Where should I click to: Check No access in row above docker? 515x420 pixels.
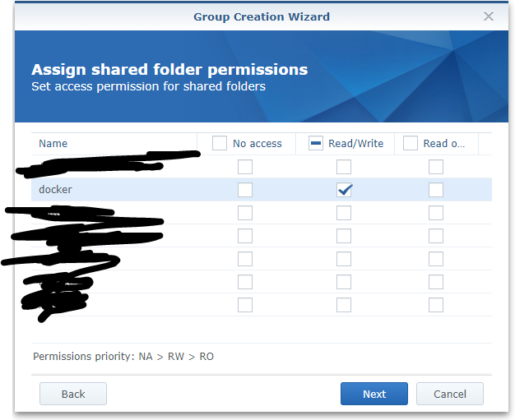[245, 167]
